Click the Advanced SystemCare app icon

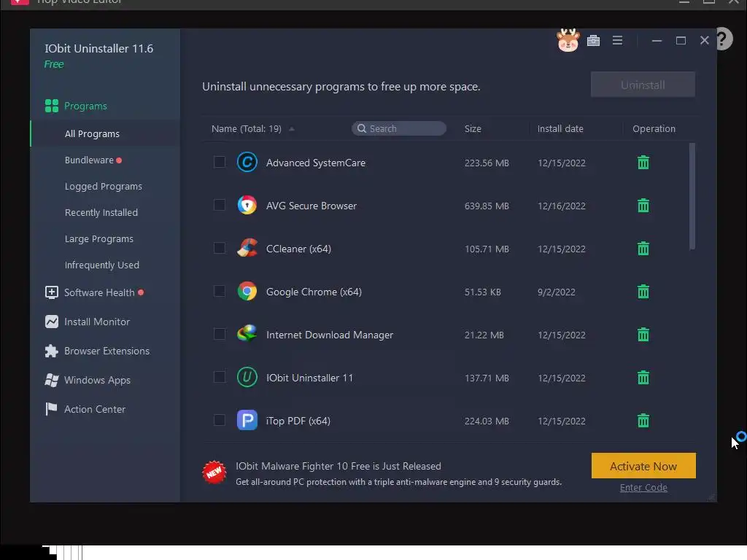click(247, 163)
